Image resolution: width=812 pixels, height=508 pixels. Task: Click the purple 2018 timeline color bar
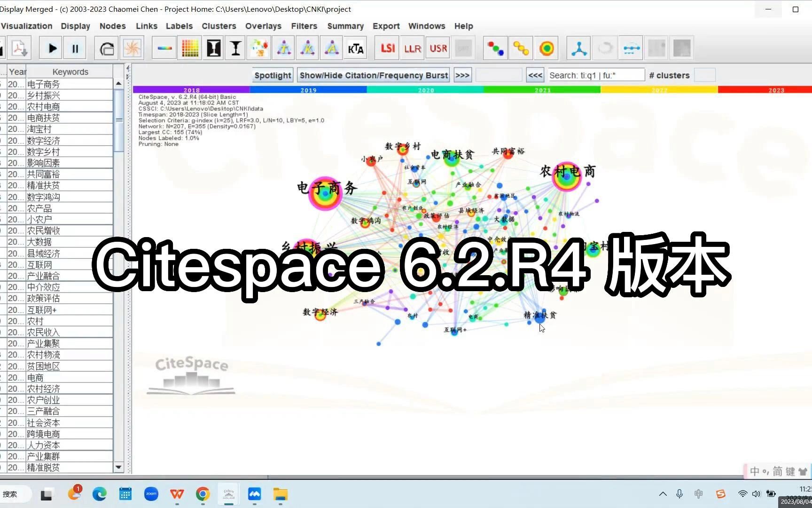pyautogui.click(x=191, y=89)
